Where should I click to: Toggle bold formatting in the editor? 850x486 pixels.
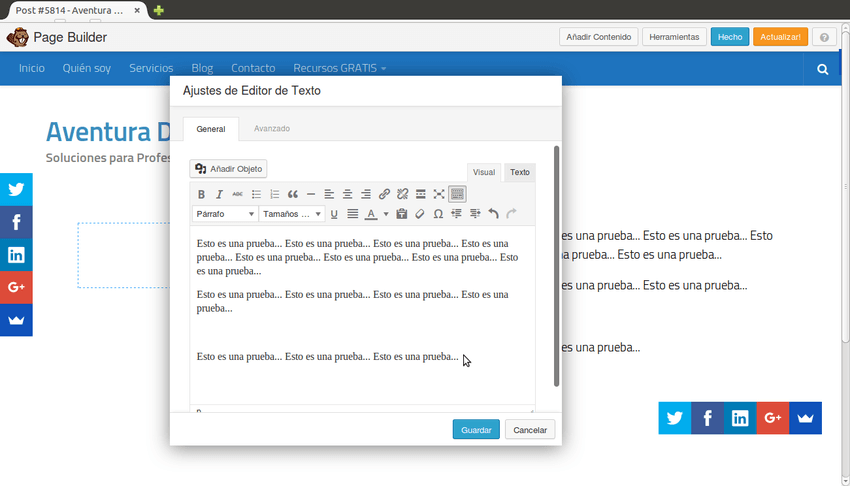point(201,194)
